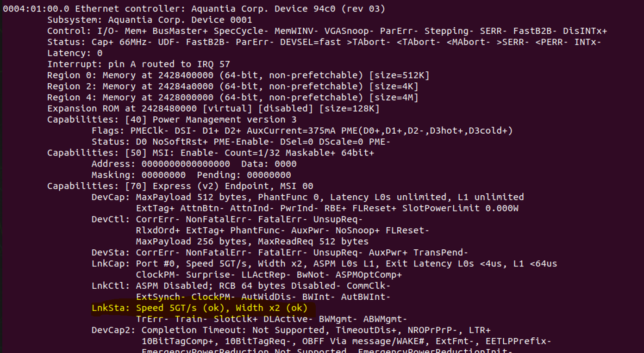This screenshot has height=353, width=644.
Task: Click the Interrupt IRQ 57 line
Action: pos(138,64)
